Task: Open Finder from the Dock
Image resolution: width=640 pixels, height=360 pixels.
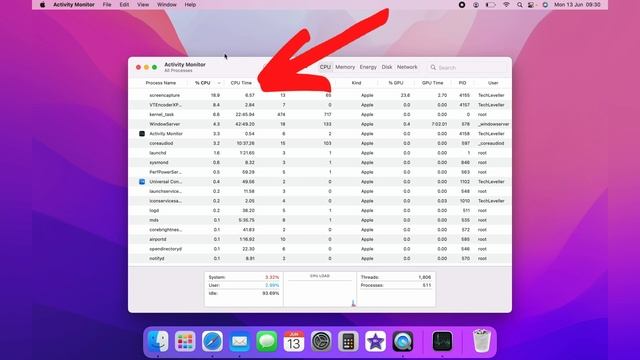Action: point(158,341)
